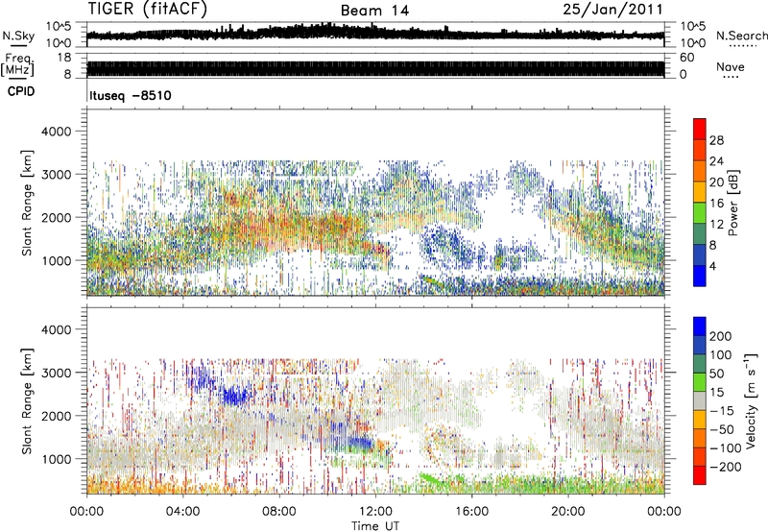Click the 3000 tick of velocity panel
Viewport: 768px width, 532px height.
[57, 373]
